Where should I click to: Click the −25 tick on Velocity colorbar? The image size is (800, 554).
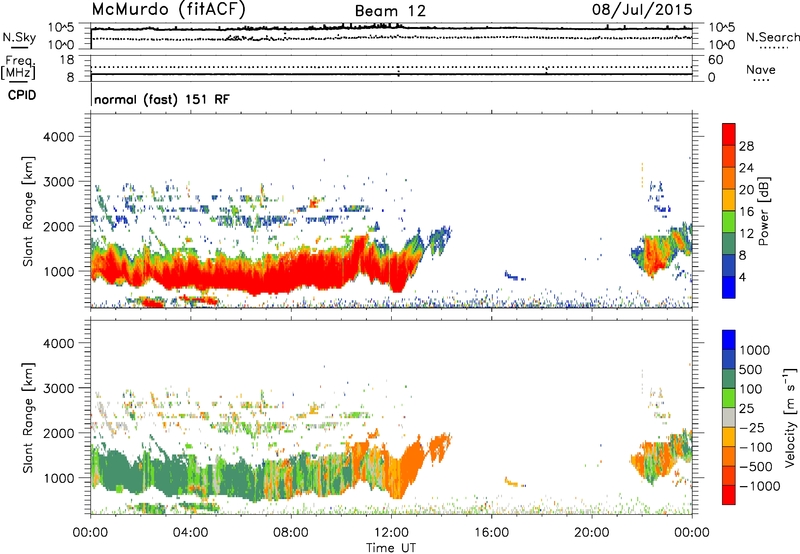point(752,428)
